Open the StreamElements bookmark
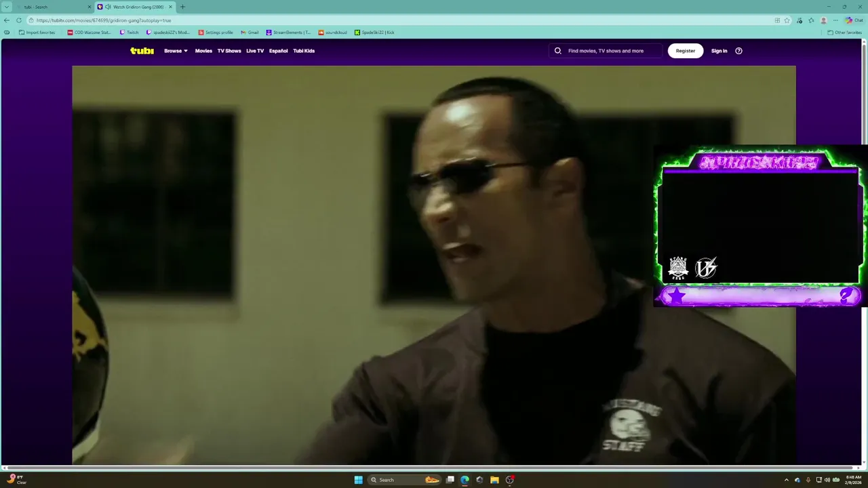868x488 pixels. [288, 33]
